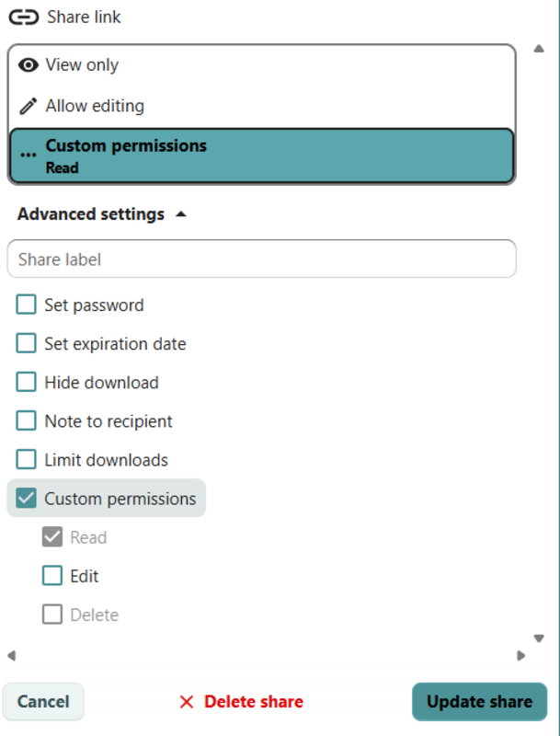Image resolution: width=560 pixels, height=736 pixels.
Task: Click the Share link chain icon
Action: (x=24, y=17)
